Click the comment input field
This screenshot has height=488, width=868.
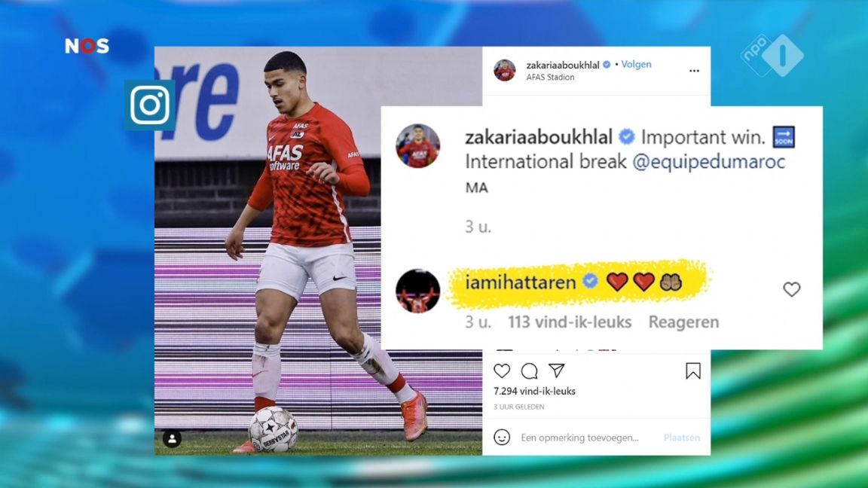coord(588,438)
